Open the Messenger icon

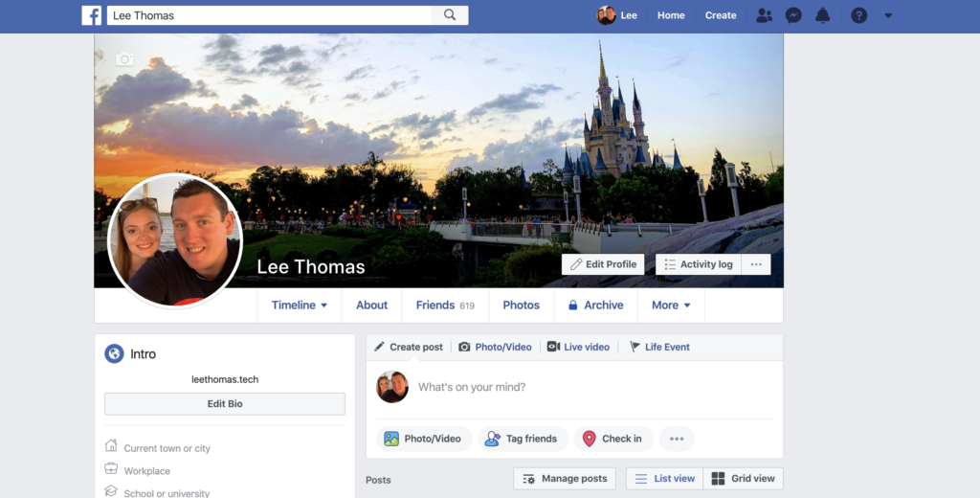[792, 15]
